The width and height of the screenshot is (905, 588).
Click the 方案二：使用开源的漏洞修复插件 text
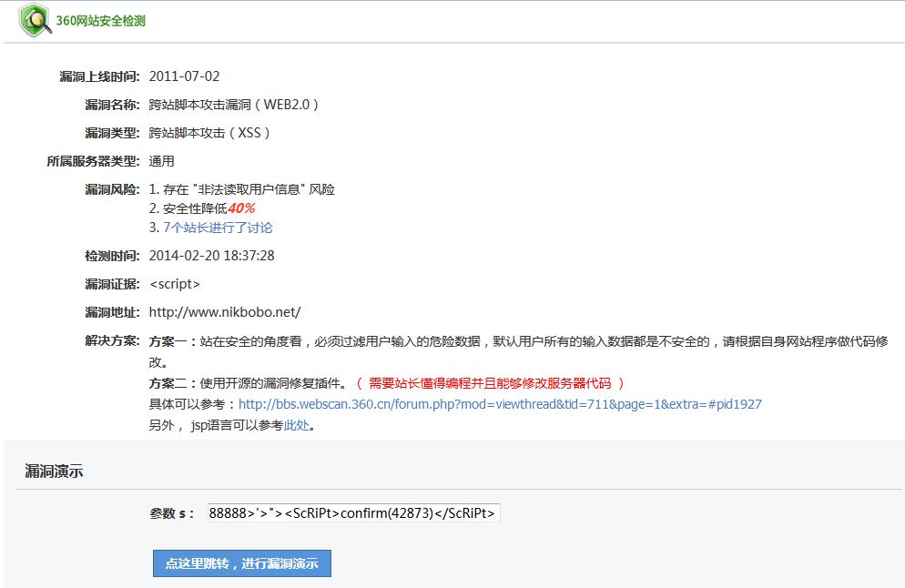point(249,383)
